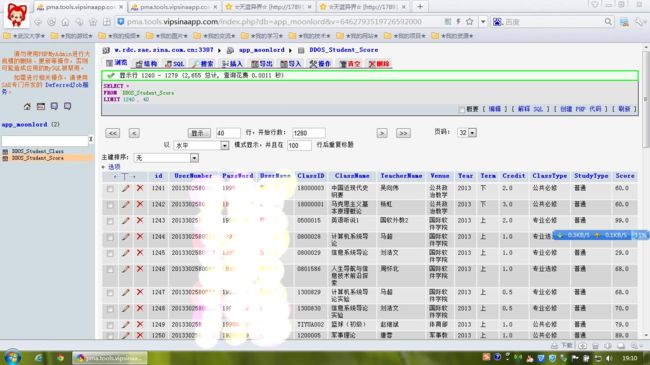Click the 编辑 edit query link
The height and width of the screenshot is (365, 650).
(495, 109)
